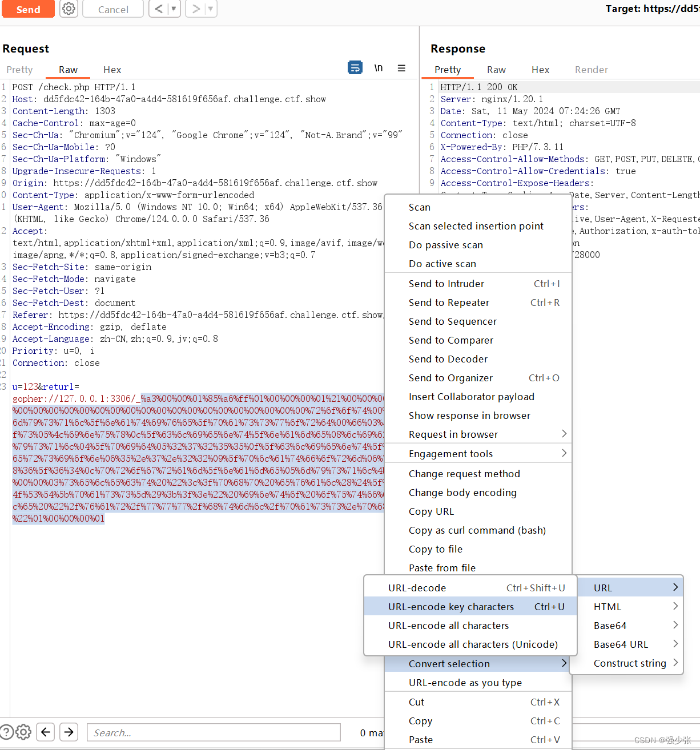Select Paste from file
The image size is (700, 750).
pos(478,567)
